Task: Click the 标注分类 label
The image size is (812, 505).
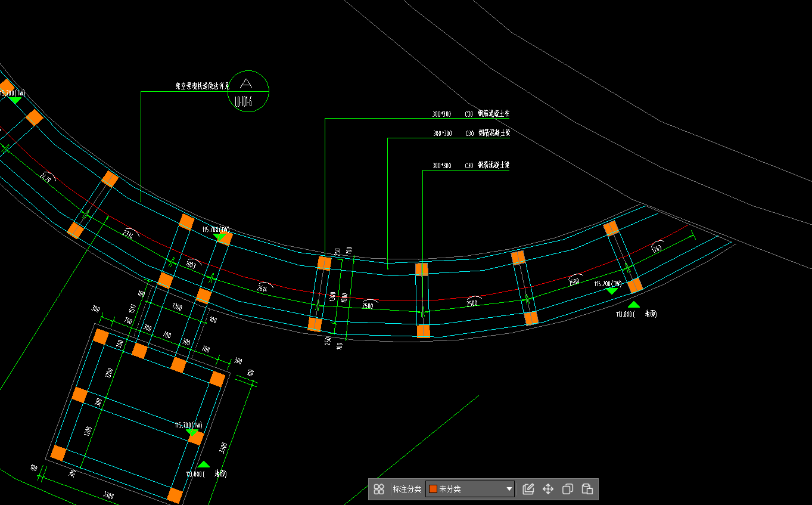Action: pos(407,489)
